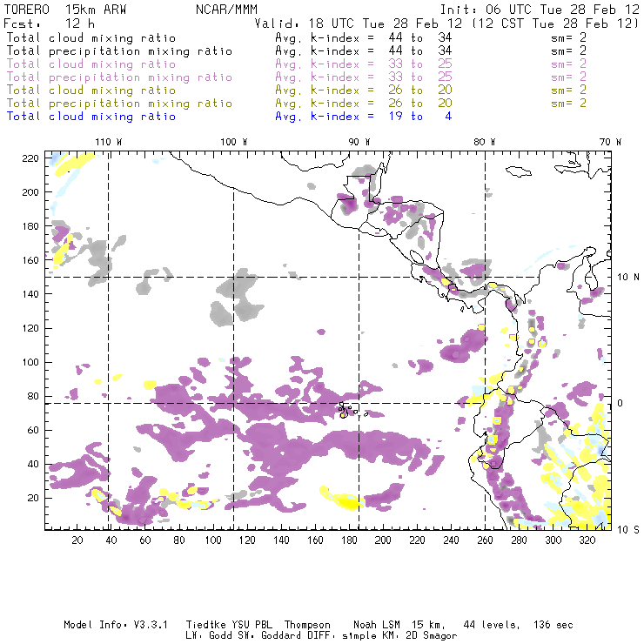
Task: Click the "10 N" latitude label
Action: (x=628, y=278)
